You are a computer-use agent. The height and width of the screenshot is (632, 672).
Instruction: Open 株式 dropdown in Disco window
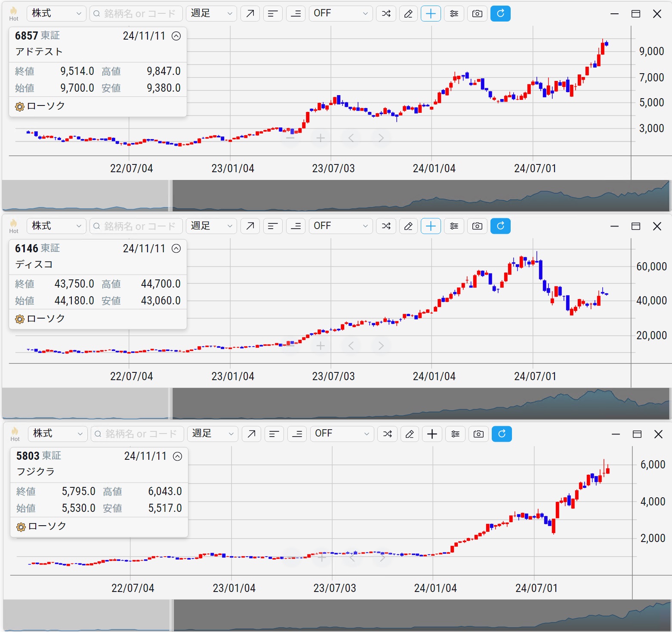[56, 226]
